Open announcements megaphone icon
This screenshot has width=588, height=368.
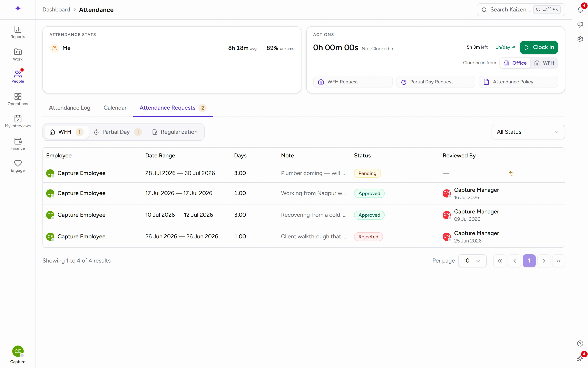(x=580, y=25)
